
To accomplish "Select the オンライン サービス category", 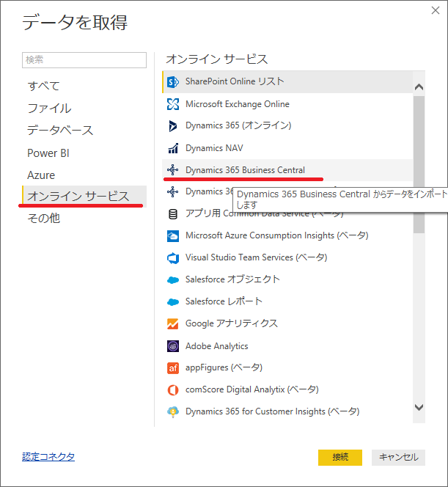I will click(84, 197).
